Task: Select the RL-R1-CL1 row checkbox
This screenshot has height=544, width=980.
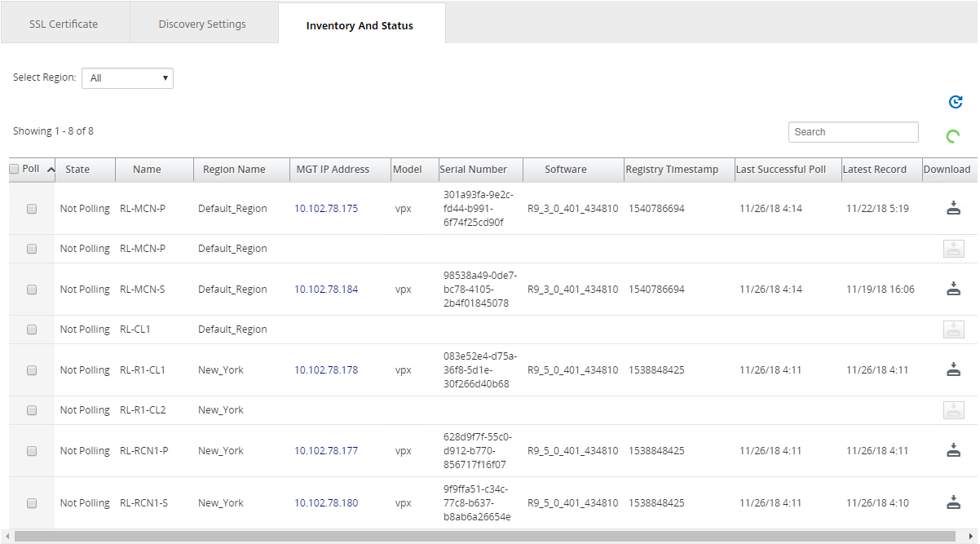Action: (32, 370)
